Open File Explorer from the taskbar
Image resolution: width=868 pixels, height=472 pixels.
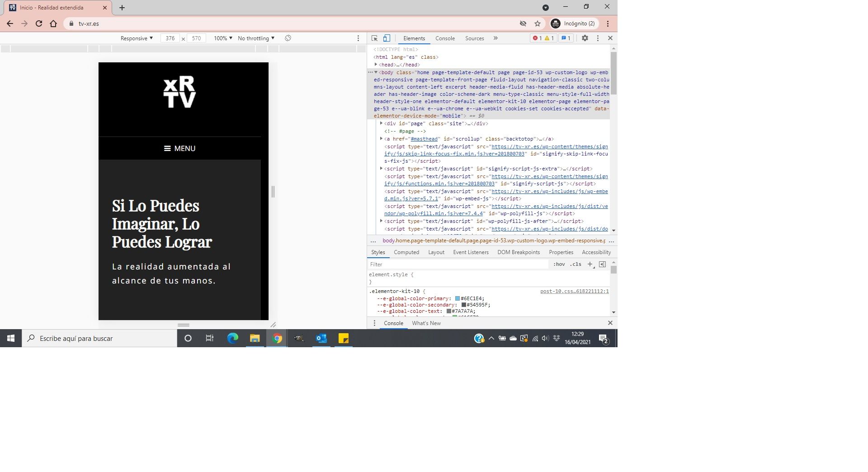(255, 338)
